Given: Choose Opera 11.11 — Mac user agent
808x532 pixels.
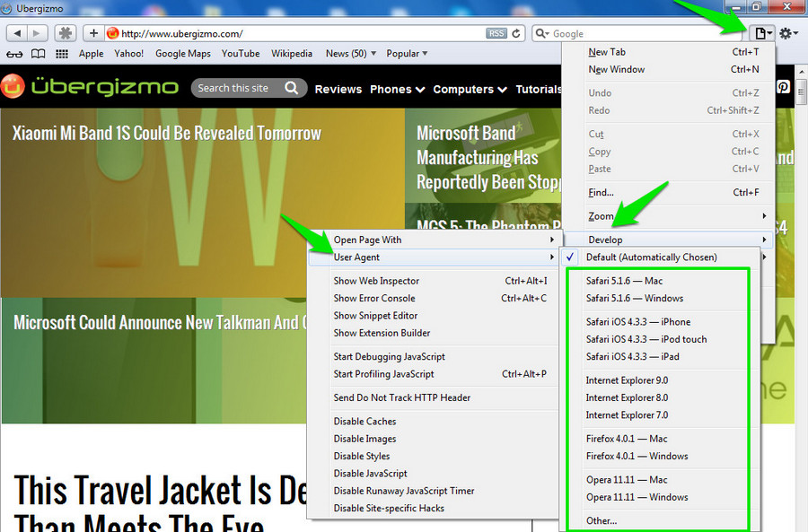Looking at the screenshot, I should click(660, 480).
